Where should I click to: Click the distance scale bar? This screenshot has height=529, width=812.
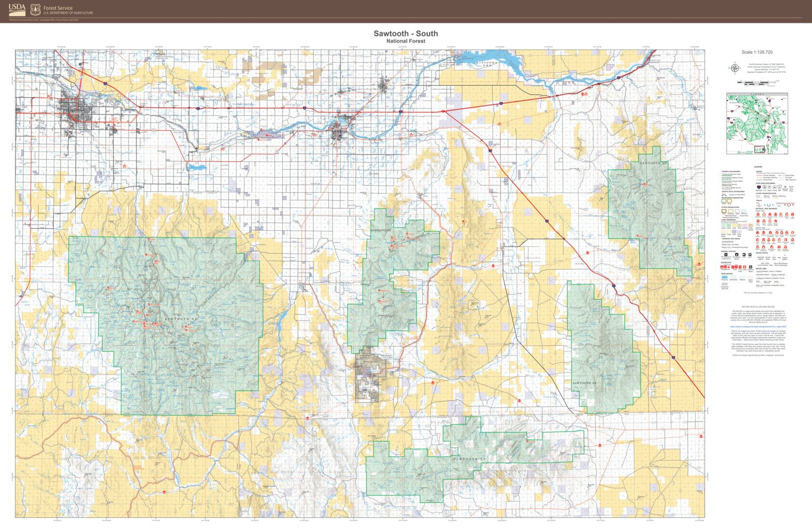tap(757, 82)
